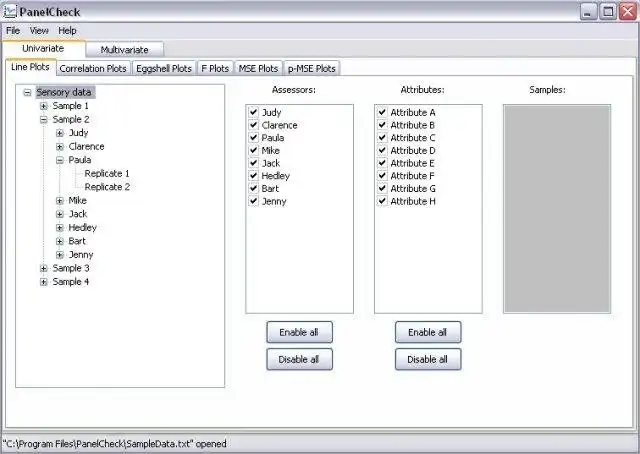Toggle the Attribute H checkbox
Viewport: 640px width, 454px height.
point(382,201)
